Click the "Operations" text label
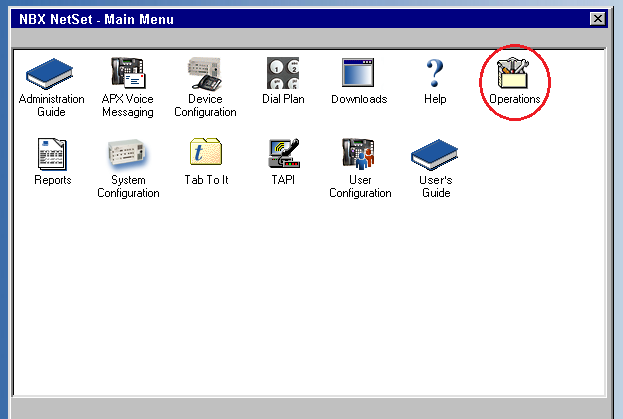 515,100
